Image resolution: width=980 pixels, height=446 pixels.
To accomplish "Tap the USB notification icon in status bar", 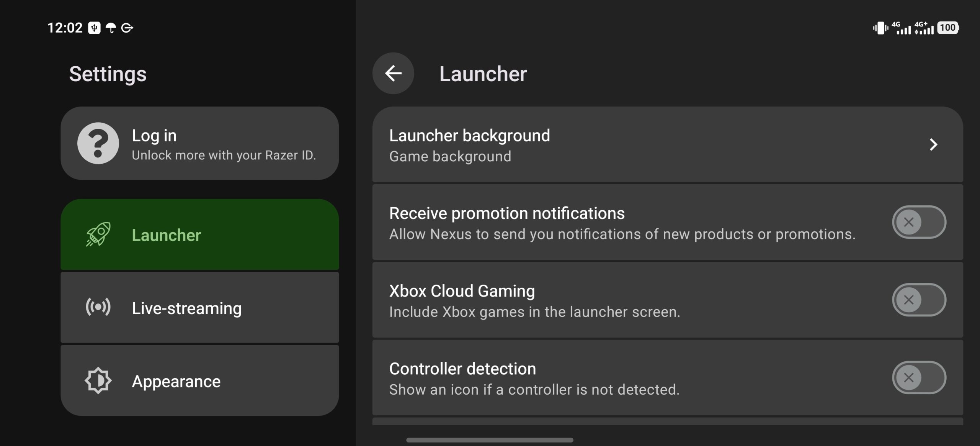I will [94, 28].
